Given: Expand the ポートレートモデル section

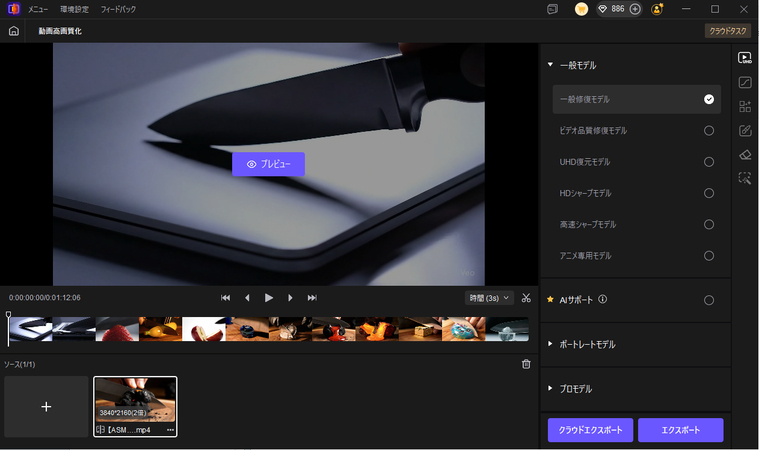Looking at the screenshot, I should click(x=550, y=344).
